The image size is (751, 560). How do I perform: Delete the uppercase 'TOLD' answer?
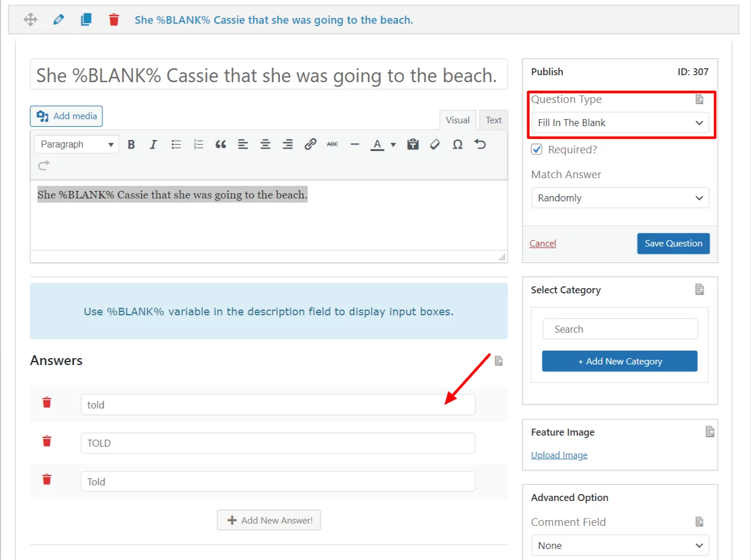click(47, 441)
